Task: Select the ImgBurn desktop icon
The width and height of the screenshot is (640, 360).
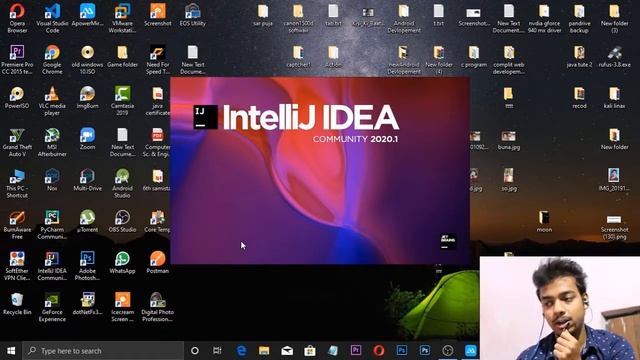Action: pyautogui.click(x=87, y=98)
